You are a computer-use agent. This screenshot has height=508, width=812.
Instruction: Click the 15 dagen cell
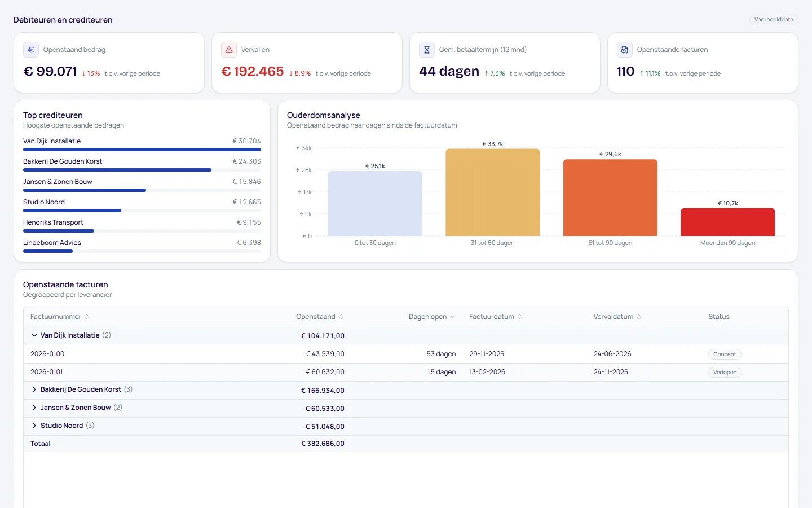(441, 372)
